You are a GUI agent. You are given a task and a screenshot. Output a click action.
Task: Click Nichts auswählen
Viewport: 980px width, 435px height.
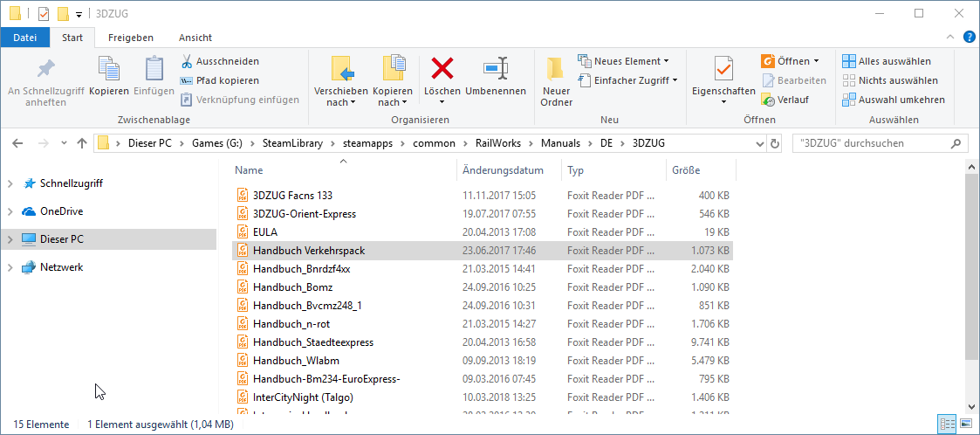click(891, 80)
